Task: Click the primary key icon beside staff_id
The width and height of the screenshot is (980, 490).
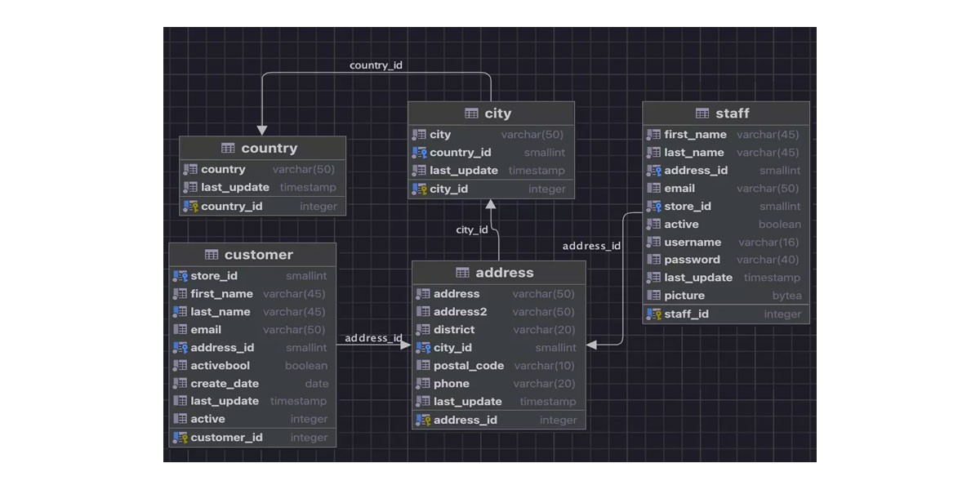Action: [654, 314]
